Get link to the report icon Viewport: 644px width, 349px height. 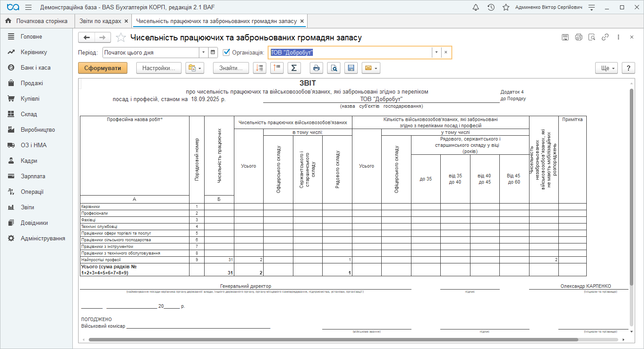point(605,37)
